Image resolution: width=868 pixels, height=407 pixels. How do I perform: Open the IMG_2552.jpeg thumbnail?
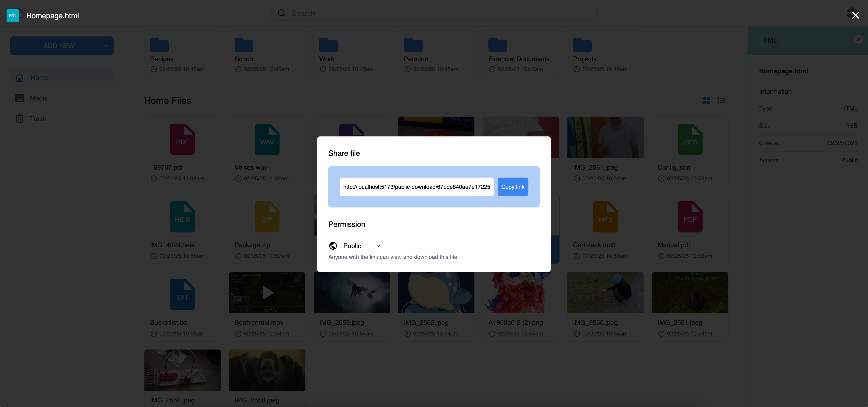[x=182, y=370]
